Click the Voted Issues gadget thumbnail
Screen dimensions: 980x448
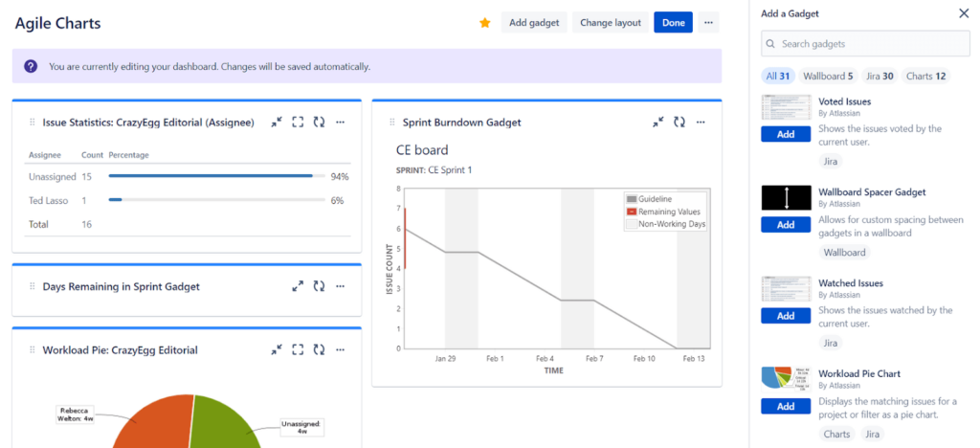point(786,107)
